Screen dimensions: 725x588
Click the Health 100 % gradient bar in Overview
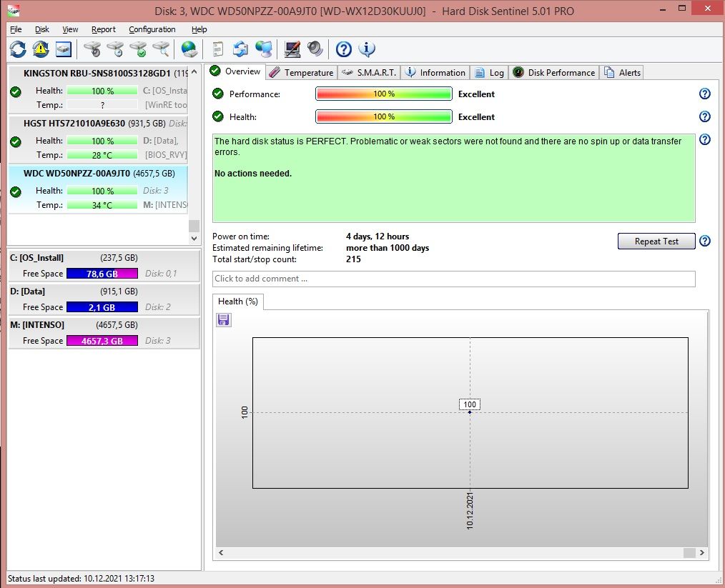(384, 116)
